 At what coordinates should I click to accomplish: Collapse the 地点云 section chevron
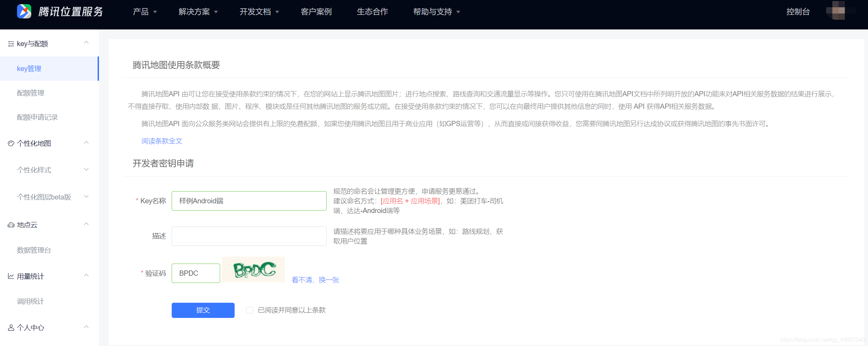coord(87,224)
